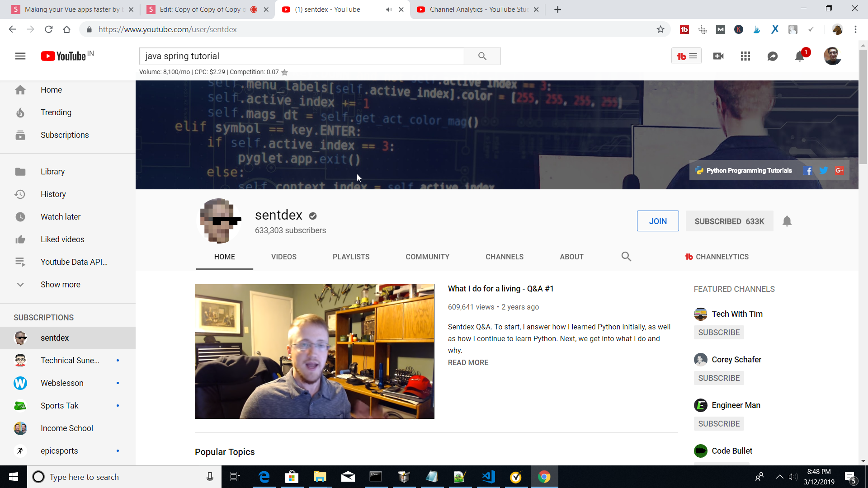Click the JOIN membership button

(x=657, y=221)
